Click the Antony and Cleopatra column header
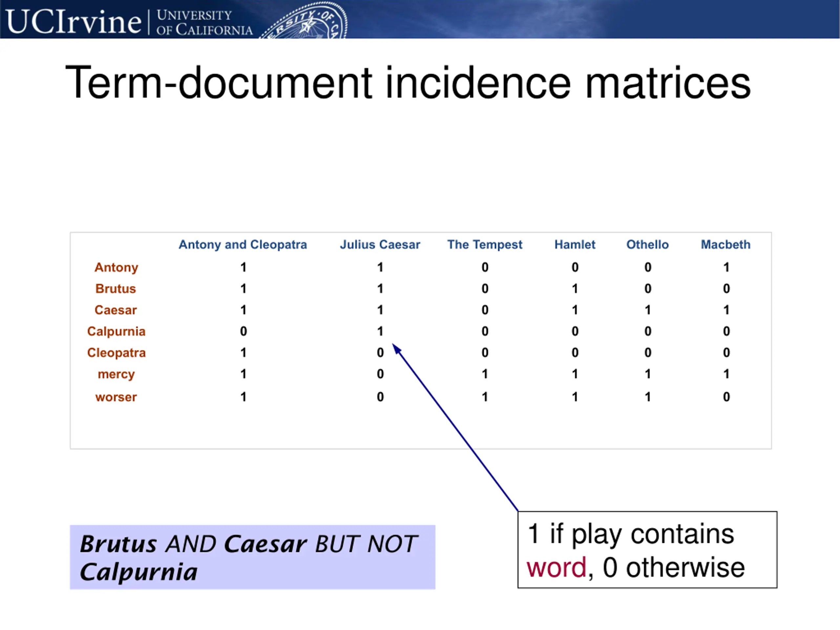The height and width of the screenshot is (630, 840). [x=243, y=244]
